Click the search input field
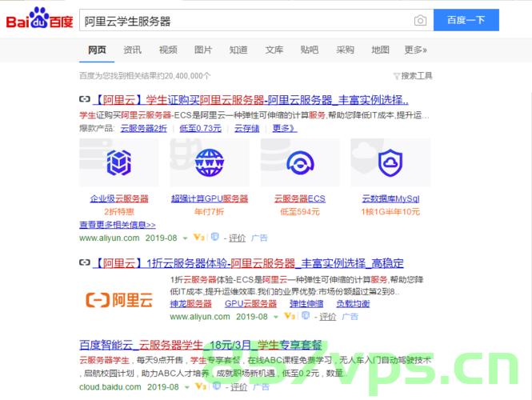This screenshot has height=400, width=532. 246,21
